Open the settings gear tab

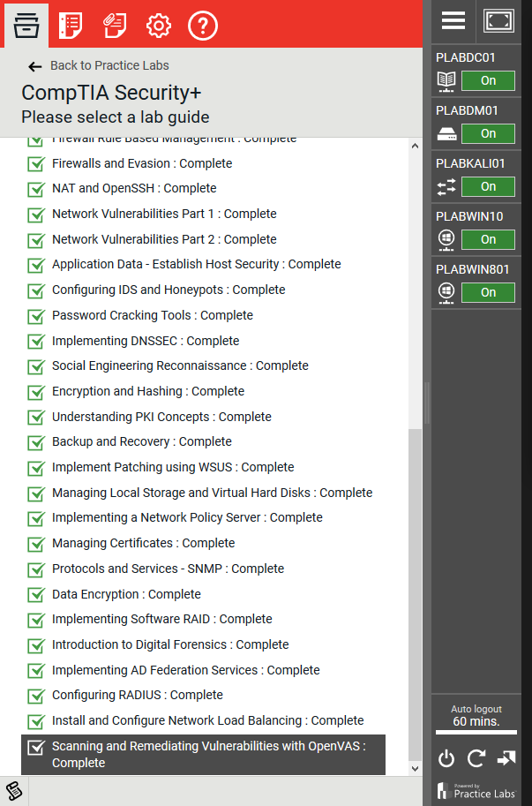[x=158, y=26]
